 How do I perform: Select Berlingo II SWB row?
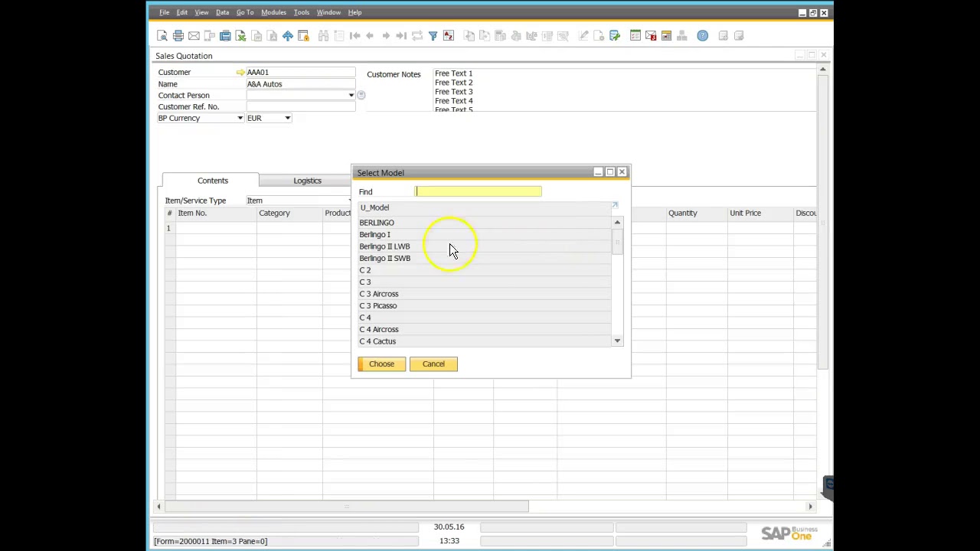coord(485,259)
